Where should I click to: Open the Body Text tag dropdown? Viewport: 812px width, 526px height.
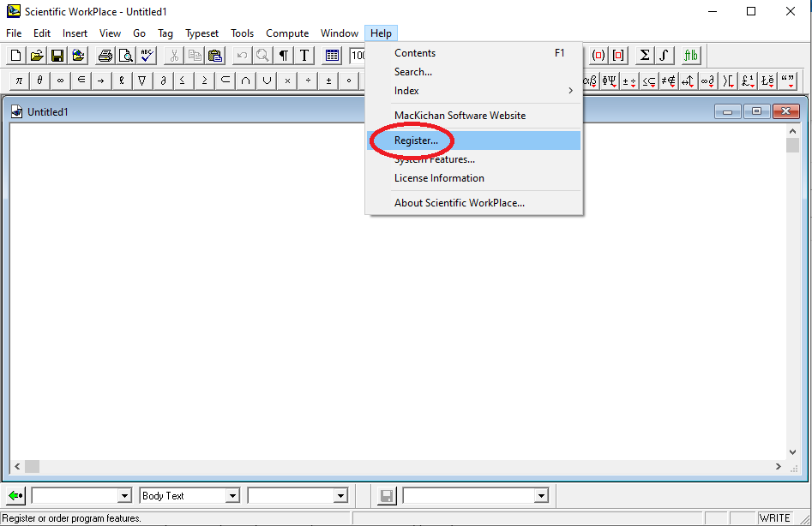point(232,496)
